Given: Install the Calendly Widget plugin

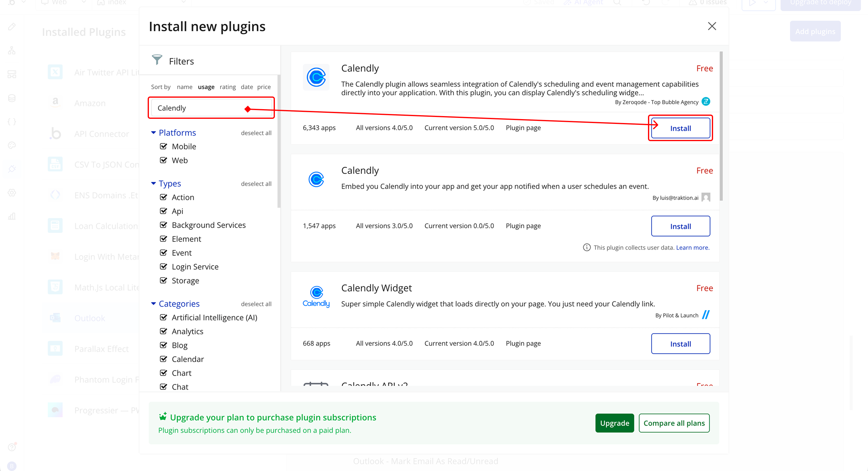Looking at the screenshot, I should [x=680, y=343].
